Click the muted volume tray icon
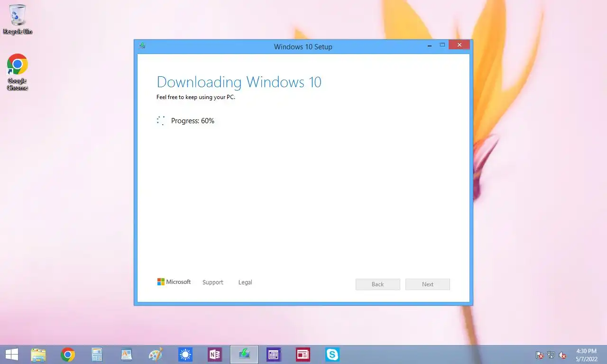This screenshot has width=607, height=364. pos(562,355)
